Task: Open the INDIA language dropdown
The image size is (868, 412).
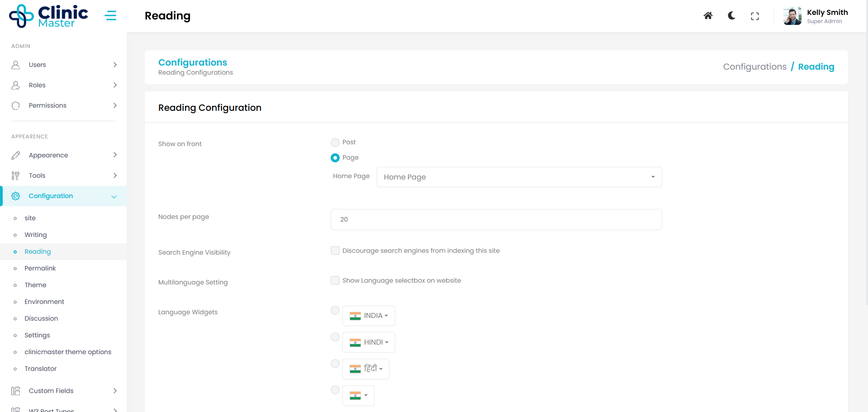Action: [369, 316]
